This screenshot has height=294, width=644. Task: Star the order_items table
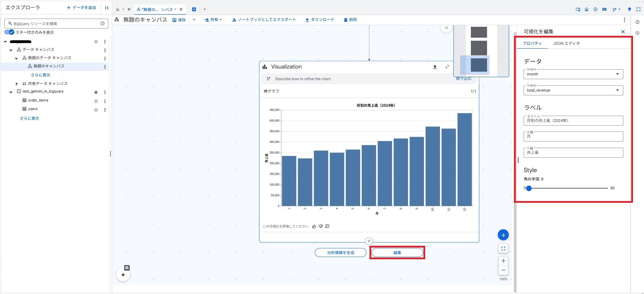click(96, 101)
